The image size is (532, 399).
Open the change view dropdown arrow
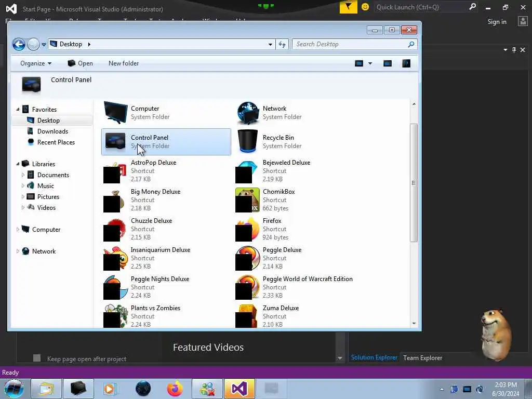(x=370, y=63)
